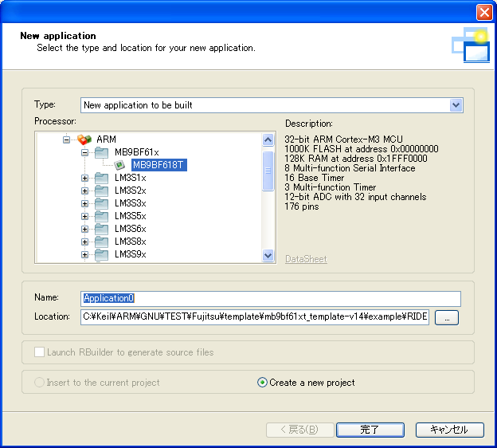Viewport: 497px width, 448px height.
Task: Select the LM3S2x tree item label
Action: [131, 191]
